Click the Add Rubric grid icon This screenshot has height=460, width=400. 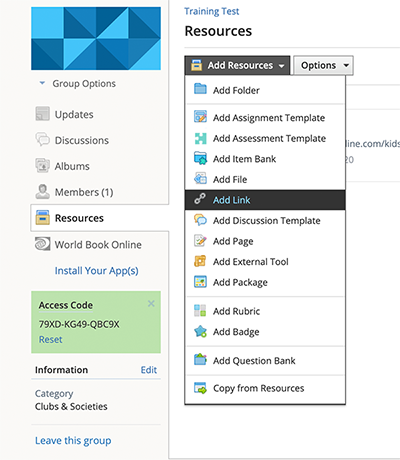(x=200, y=310)
